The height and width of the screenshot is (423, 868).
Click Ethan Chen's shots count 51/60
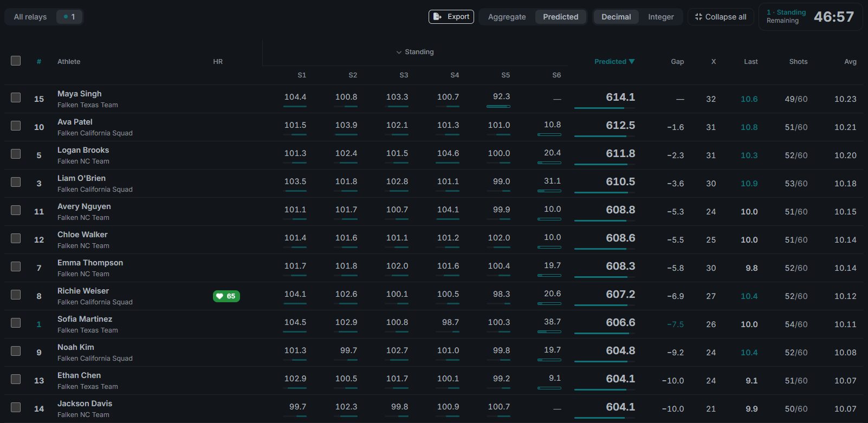[796, 381]
